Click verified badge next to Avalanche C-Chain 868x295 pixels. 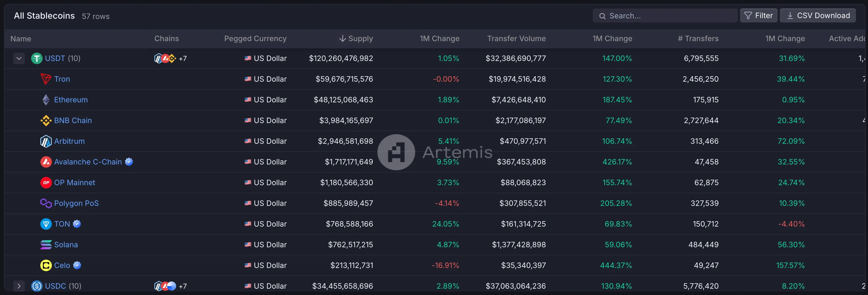pos(129,162)
